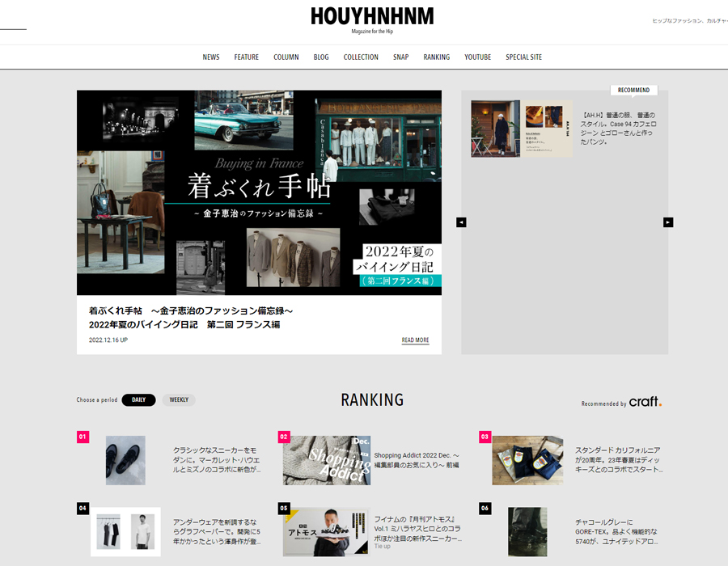Click the HOUYHNHNM site logo
The width and height of the screenshot is (728, 566).
click(x=371, y=17)
